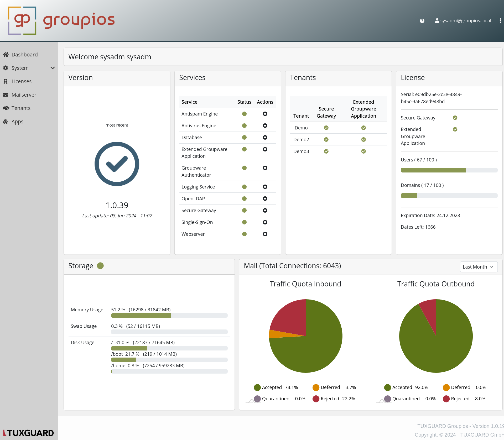Open the Tenants sidebar item
The image size is (504, 440).
21,108
